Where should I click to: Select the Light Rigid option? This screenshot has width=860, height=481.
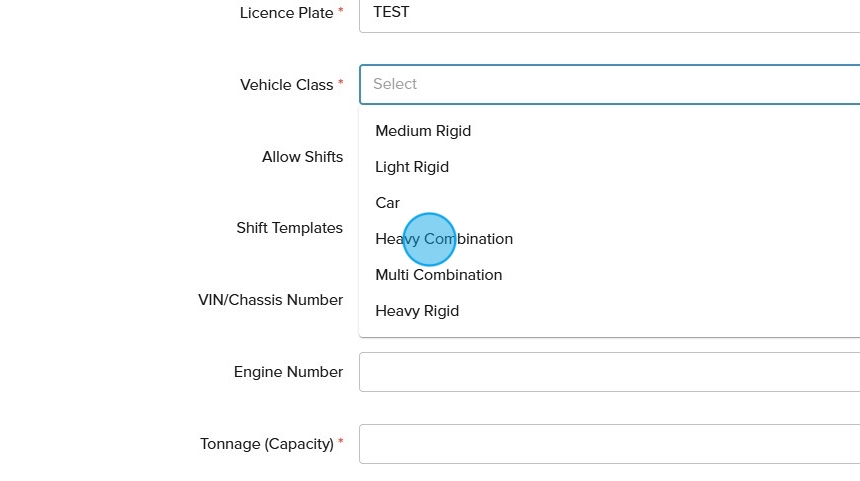tap(412, 167)
